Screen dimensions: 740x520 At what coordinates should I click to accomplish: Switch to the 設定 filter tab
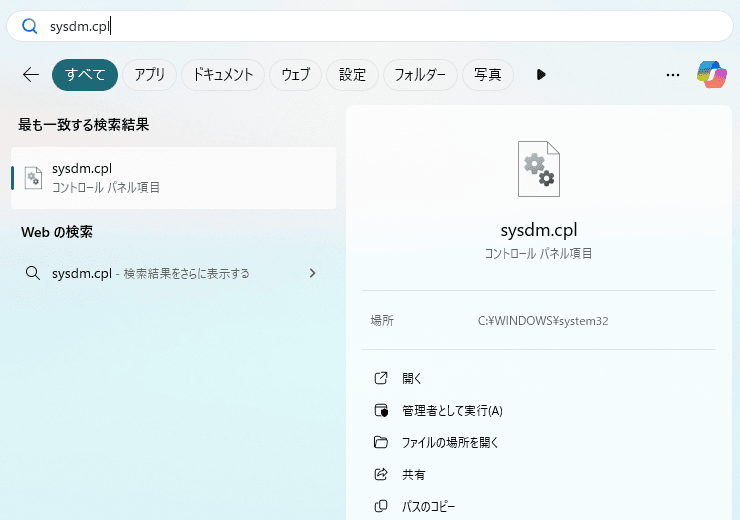(x=353, y=75)
